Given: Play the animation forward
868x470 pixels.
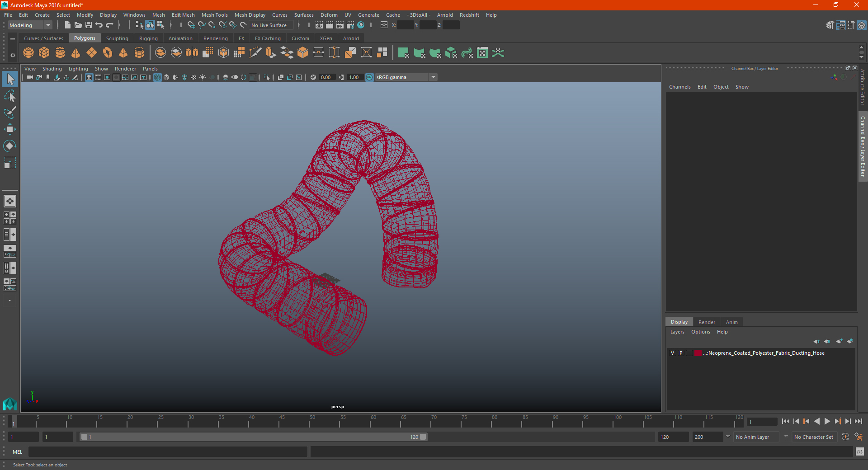Looking at the screenshot, I should pos(827,421).
